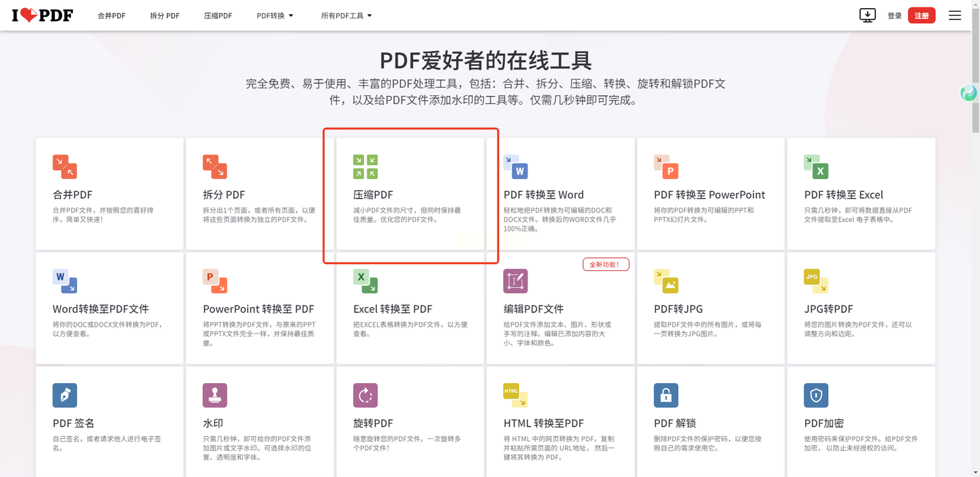Open the 合并PDF card title
Screen dimensions: 980x477
point(72,195)
